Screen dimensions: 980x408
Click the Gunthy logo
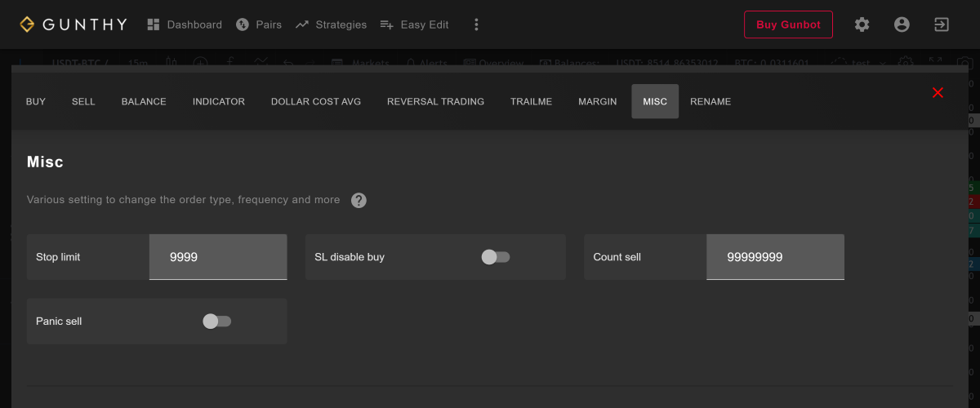pos(73,24)
